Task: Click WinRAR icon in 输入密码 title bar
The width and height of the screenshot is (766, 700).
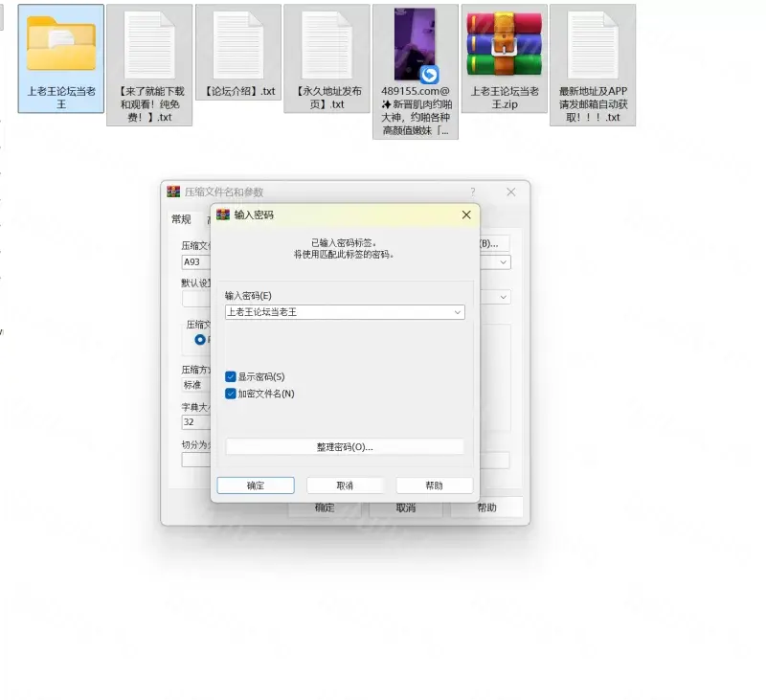Action: click(x=223, y=215)
